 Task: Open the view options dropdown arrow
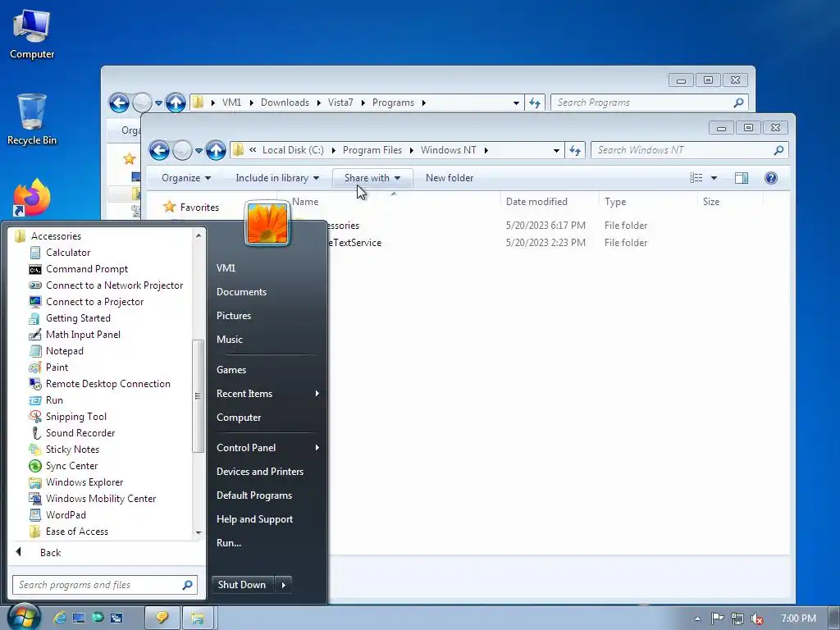pyautogui.click(x=714, y=178)
